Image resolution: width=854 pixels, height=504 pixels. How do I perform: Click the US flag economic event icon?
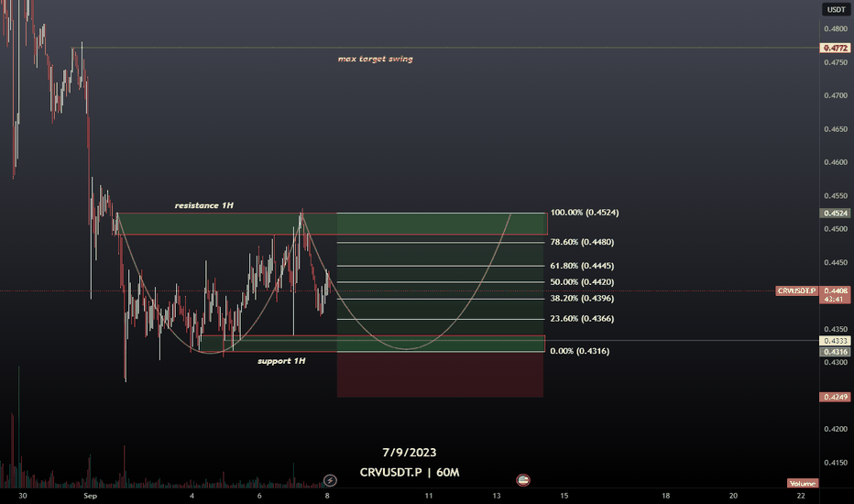pyautogui.click(x=523, y=480)
